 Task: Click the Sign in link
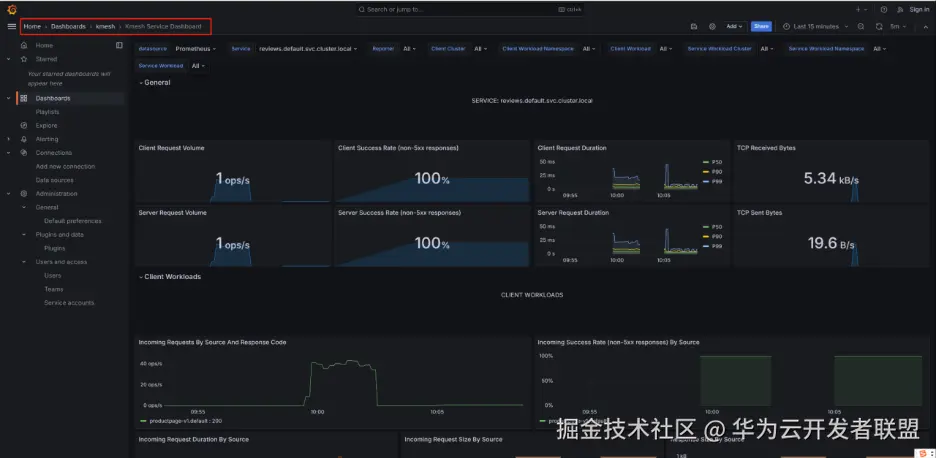919,10
